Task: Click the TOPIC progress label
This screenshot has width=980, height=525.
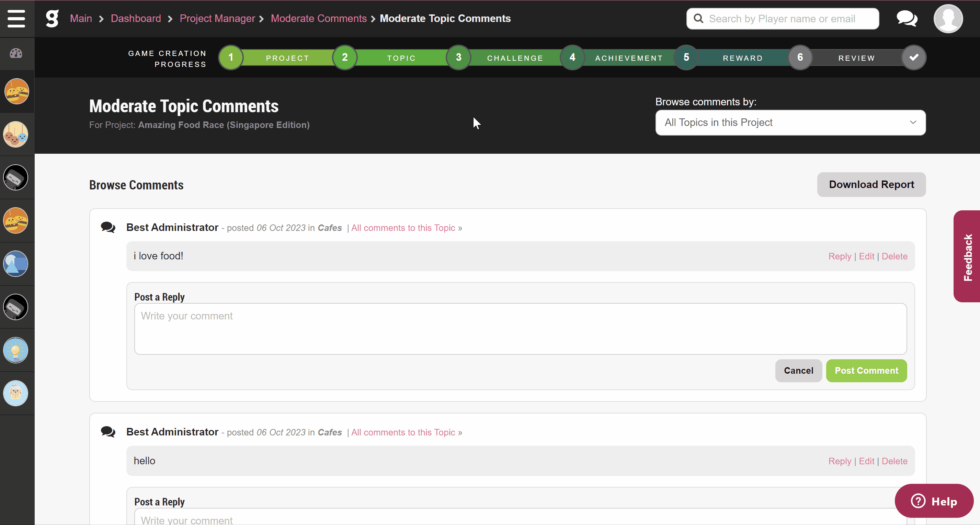Action: click(x=401, y=58)
